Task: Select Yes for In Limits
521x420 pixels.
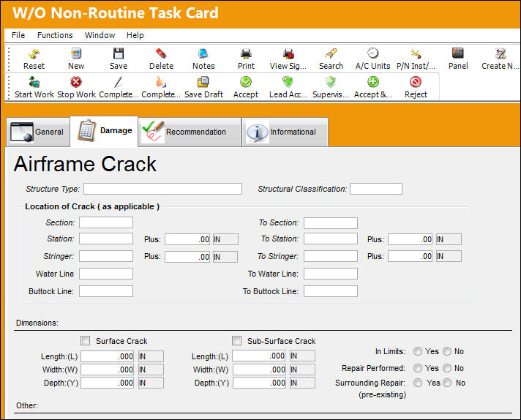Action: [x=418, y=351]
